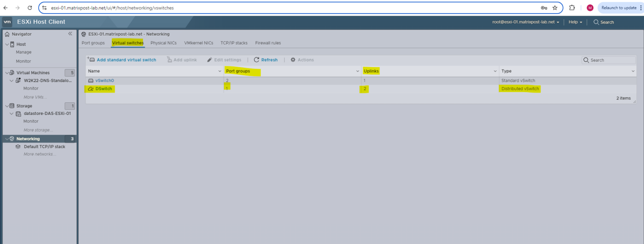Collapse the Virtual Machines tree section
The height and width of the screenshot is (244, 644).
click(6, 72)
